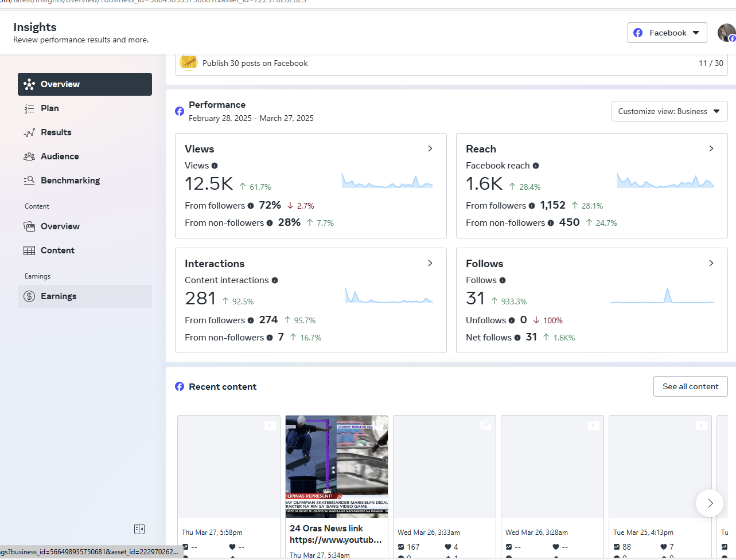Open Benchmarking in the sidebar
The image size is (736, 560).
click(x=85, y=181)
